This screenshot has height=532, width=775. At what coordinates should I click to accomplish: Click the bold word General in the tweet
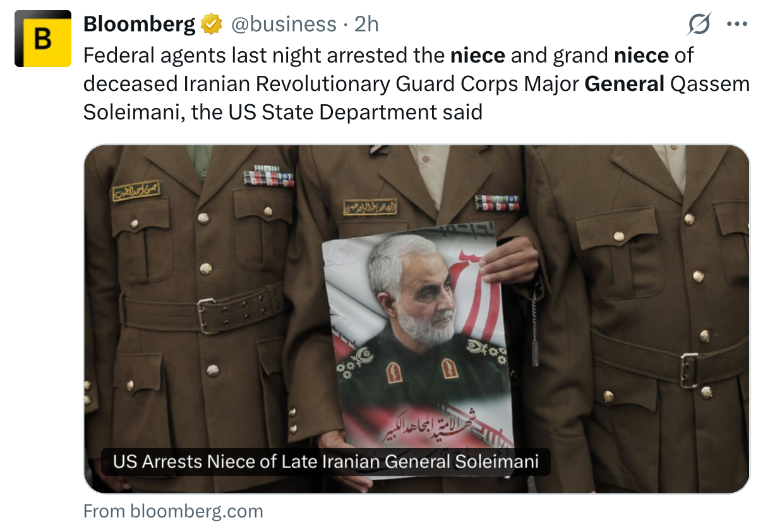pos(625,83)
